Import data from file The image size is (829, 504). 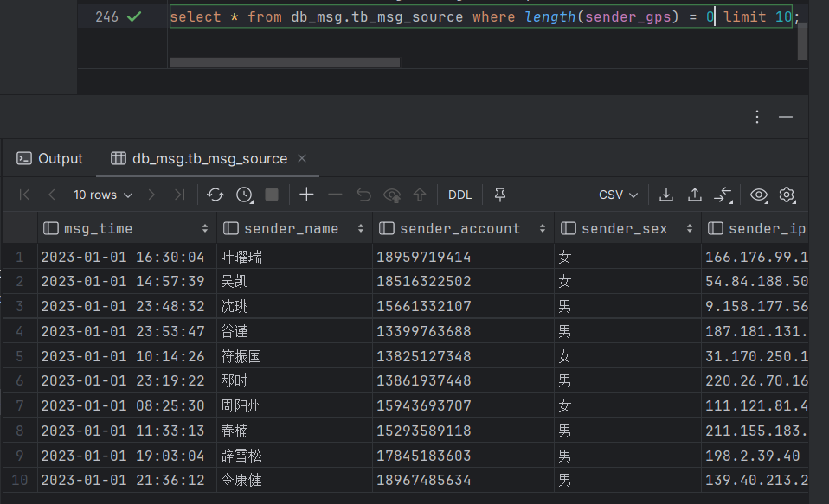coord(695,195)
